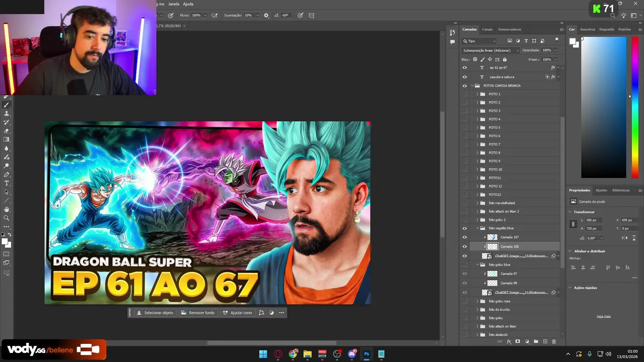Open the layer filter 'Tipo' dropdown
644x362 pixels.
479,41
